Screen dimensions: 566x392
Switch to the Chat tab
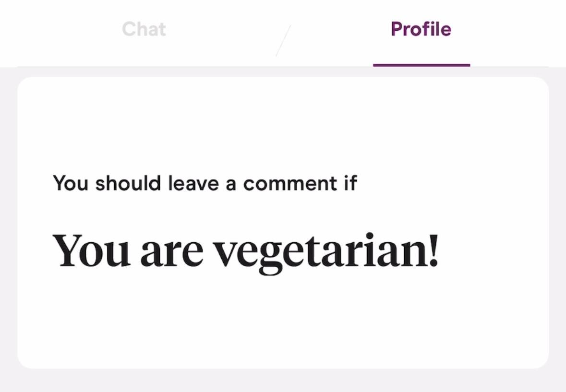pos(144,29)
